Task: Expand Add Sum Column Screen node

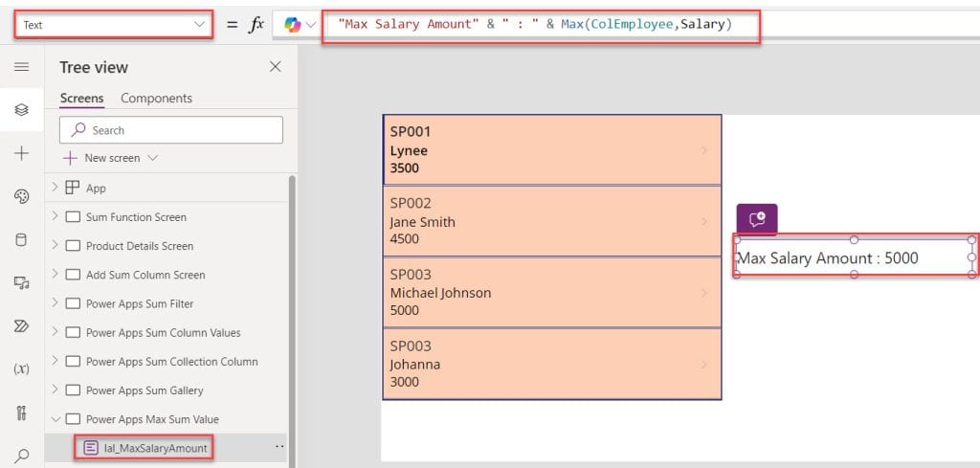Action: (55, 274)
